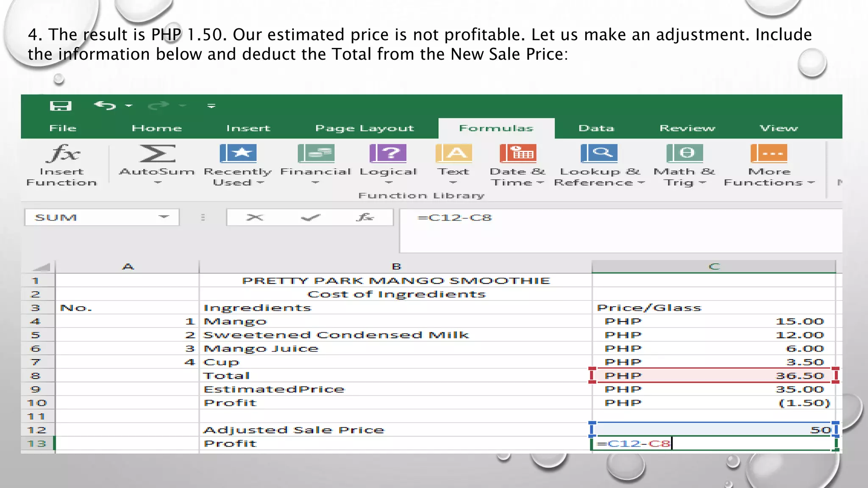
Task: Click the Save icon in the quick access toolbar
Action: click(x=61, y=105)
